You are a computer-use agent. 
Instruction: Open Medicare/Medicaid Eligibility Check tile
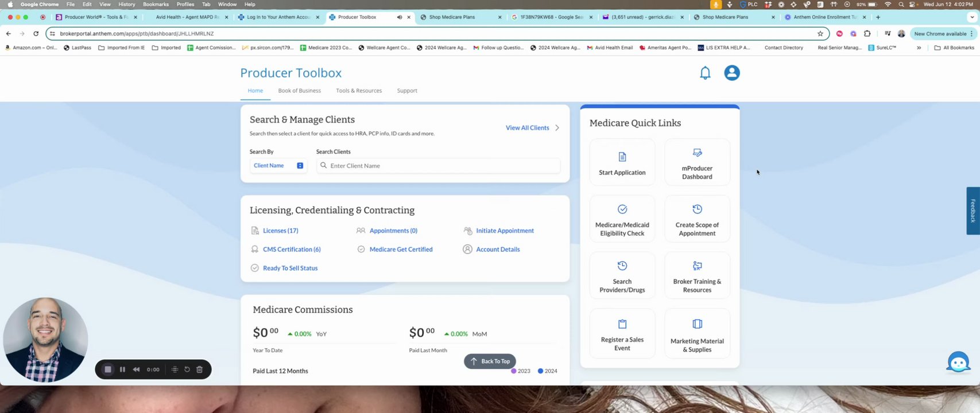tap(622, 219)
